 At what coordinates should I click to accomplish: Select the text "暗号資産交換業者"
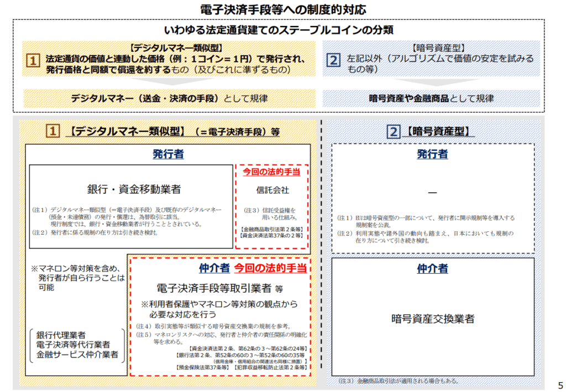point(433,319)
